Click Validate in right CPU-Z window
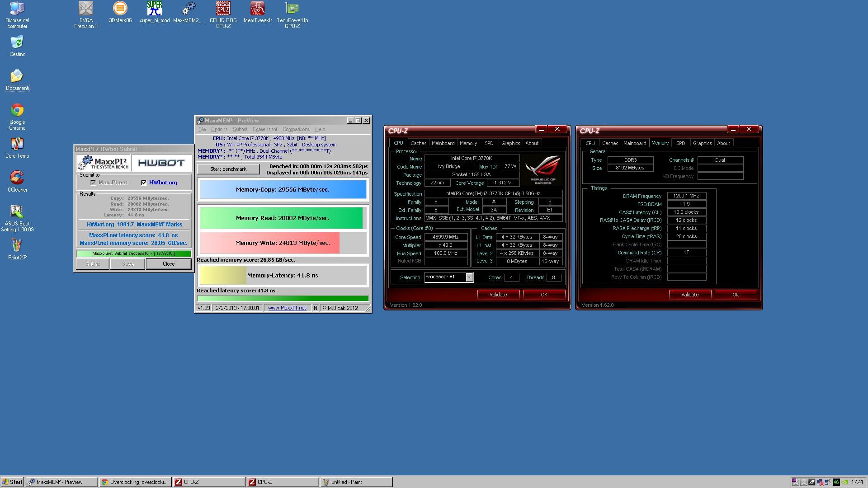This screenshot has height=488, width=868. 690,295
